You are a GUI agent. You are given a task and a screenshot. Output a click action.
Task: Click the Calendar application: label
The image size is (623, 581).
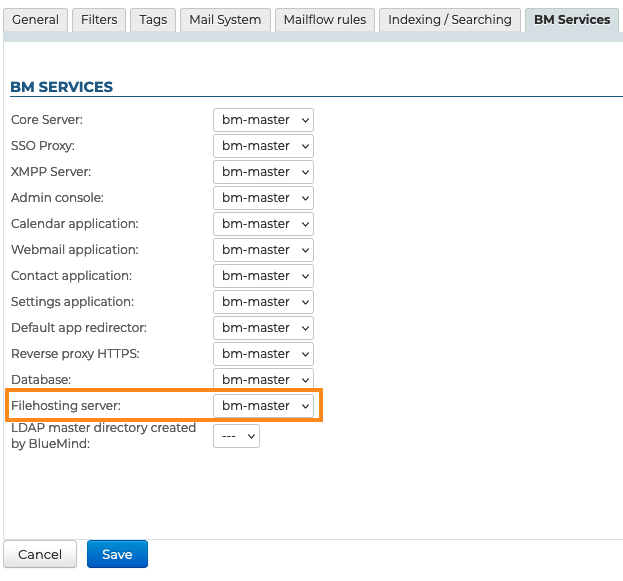75,224
